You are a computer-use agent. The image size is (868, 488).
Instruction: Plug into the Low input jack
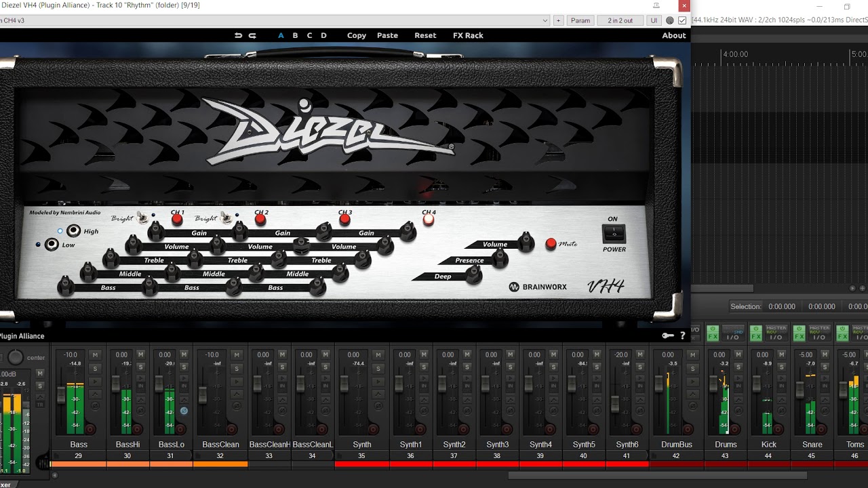point(51,245)
